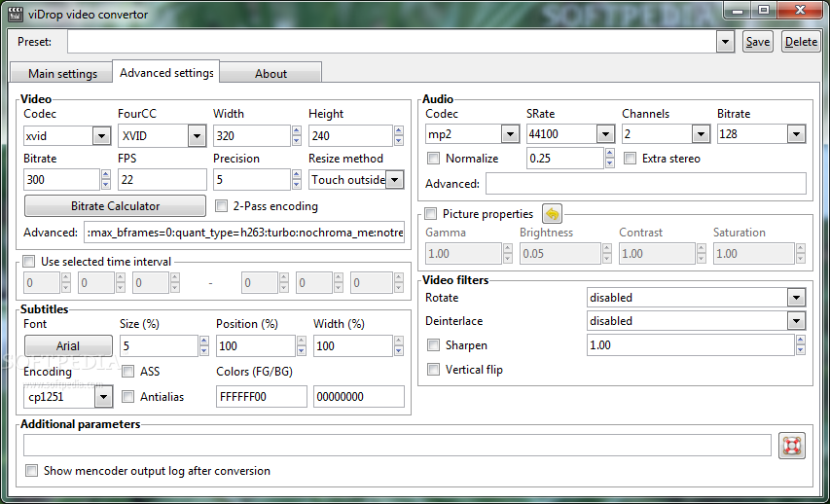Click the Save preset button
The width and height of the screenshot is (830, 504).
point(757,42)
